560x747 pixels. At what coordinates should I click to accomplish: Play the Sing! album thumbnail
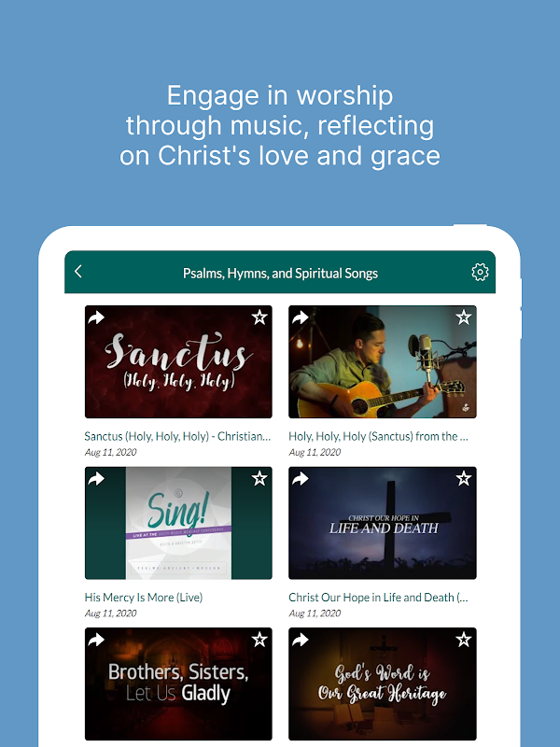[178, 523]
